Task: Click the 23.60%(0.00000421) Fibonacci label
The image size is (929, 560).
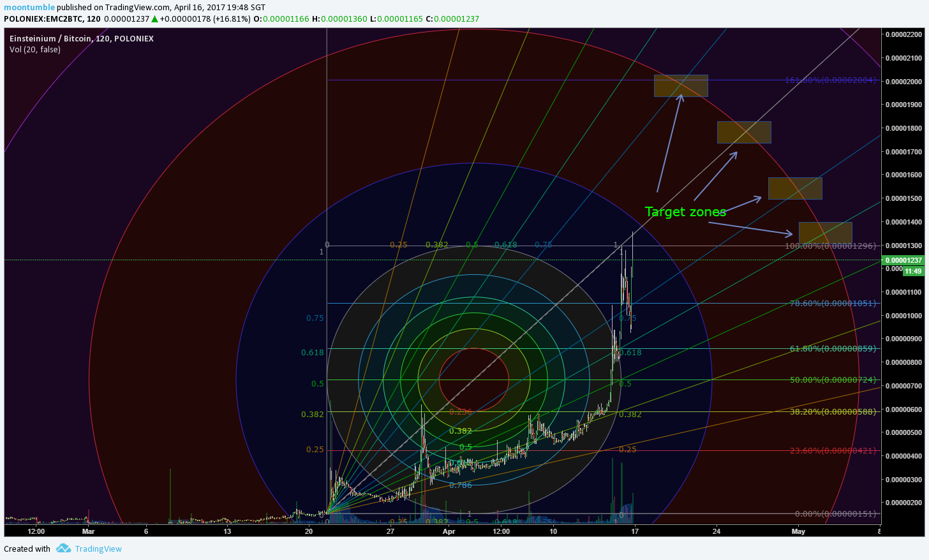Action: click(833, 450)
